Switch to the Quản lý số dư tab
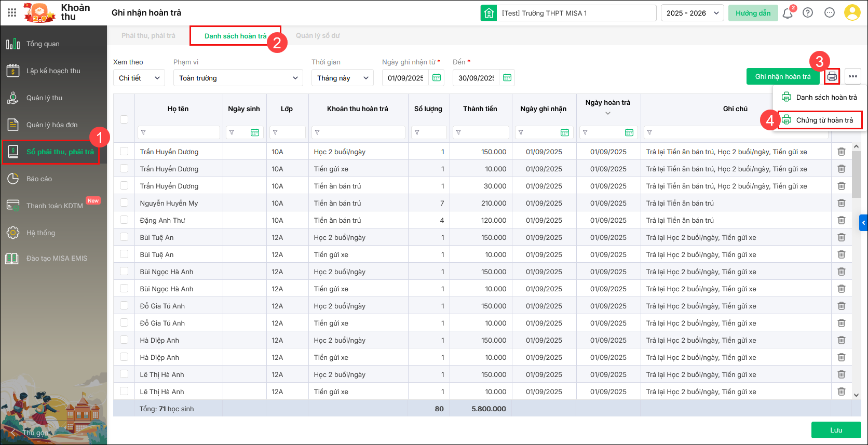The height and width of the screenshot is (445, 868). coord(318,36)
